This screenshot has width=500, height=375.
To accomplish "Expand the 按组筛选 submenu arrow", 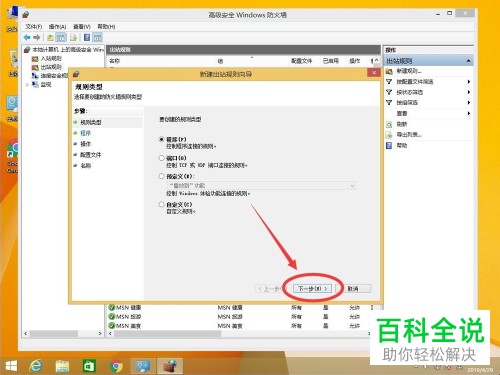I will [x=469, y=103].
